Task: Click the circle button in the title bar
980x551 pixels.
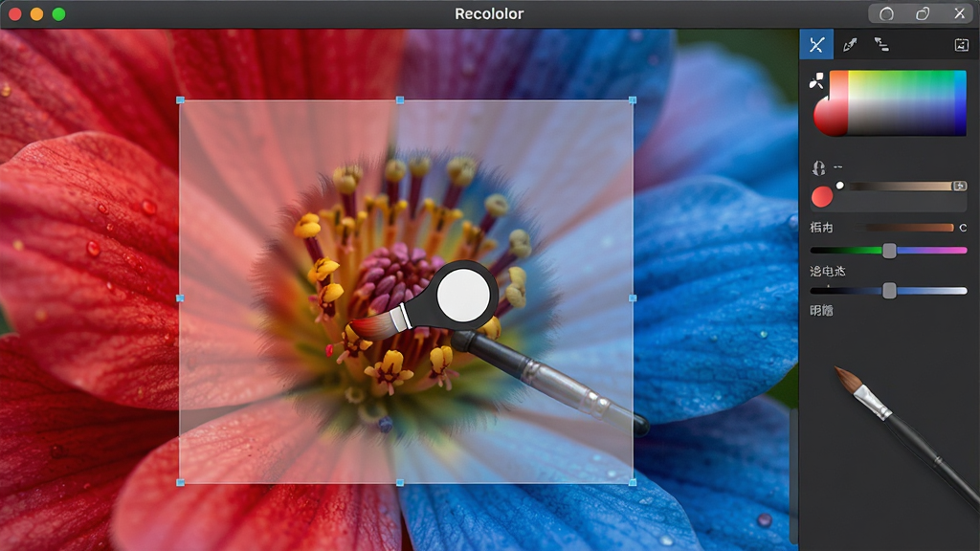Action: pyautogui.click(x=886, y=13)
